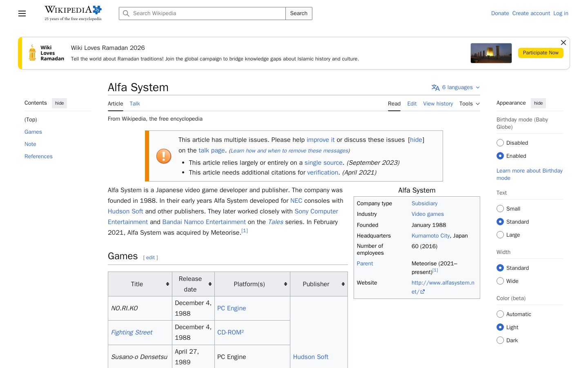
Task: Jump to Games section in contents
Action: tap(33, 132)
